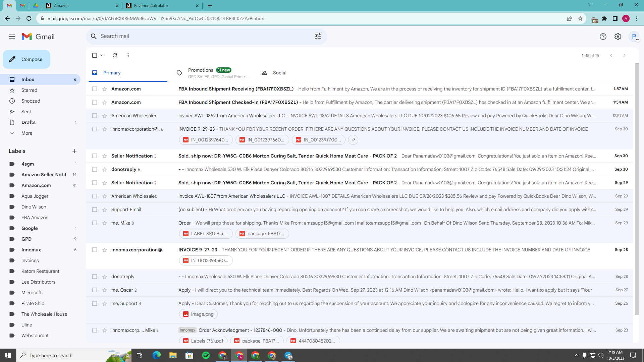Expand the +3 more attachments chip

tap(353, 140)
